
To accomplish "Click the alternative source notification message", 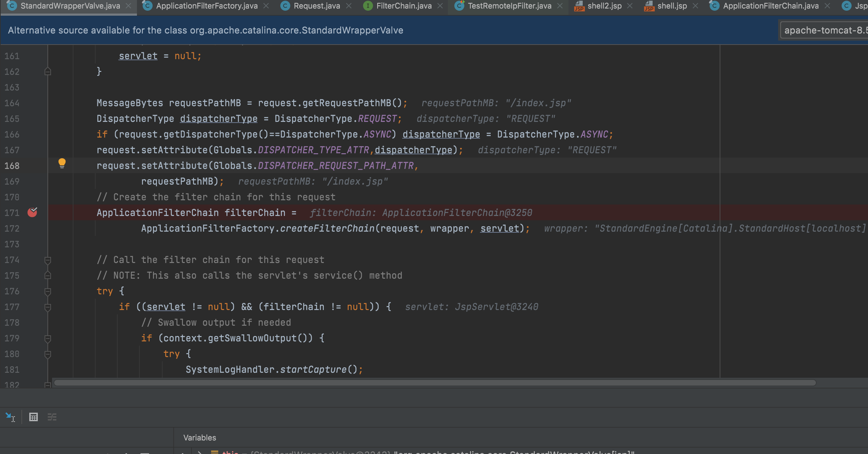I will (x=205, y=30).
